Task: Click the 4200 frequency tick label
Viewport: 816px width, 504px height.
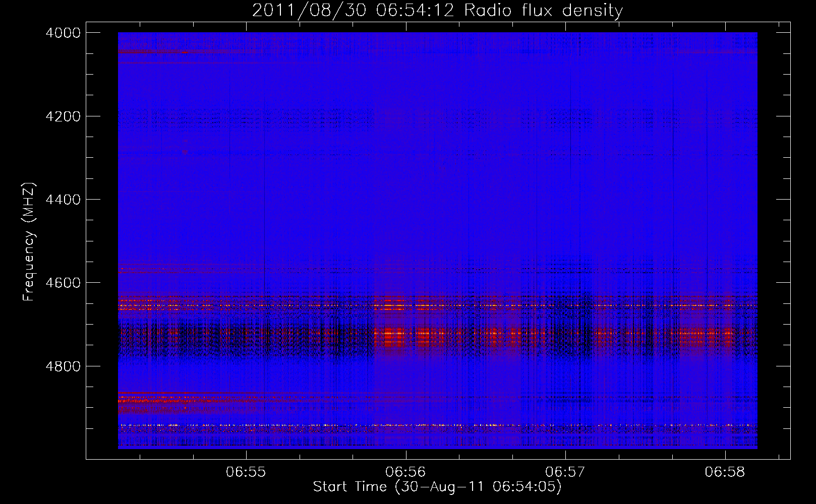Action: point(63,116)
